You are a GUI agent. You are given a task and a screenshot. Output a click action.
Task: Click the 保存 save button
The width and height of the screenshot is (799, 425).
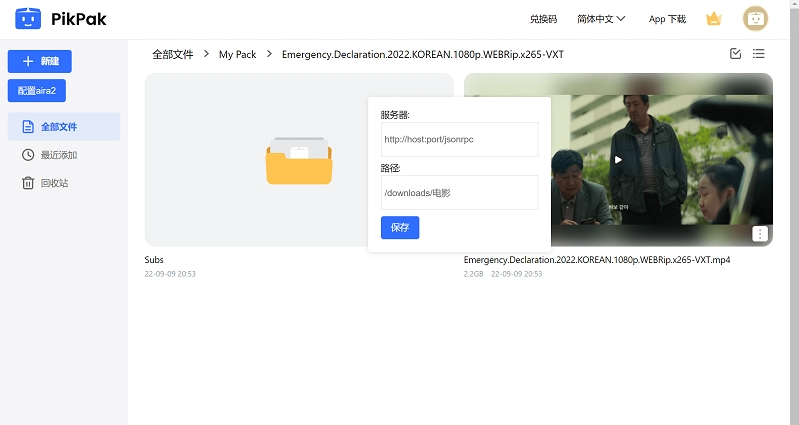coord(400,227)
